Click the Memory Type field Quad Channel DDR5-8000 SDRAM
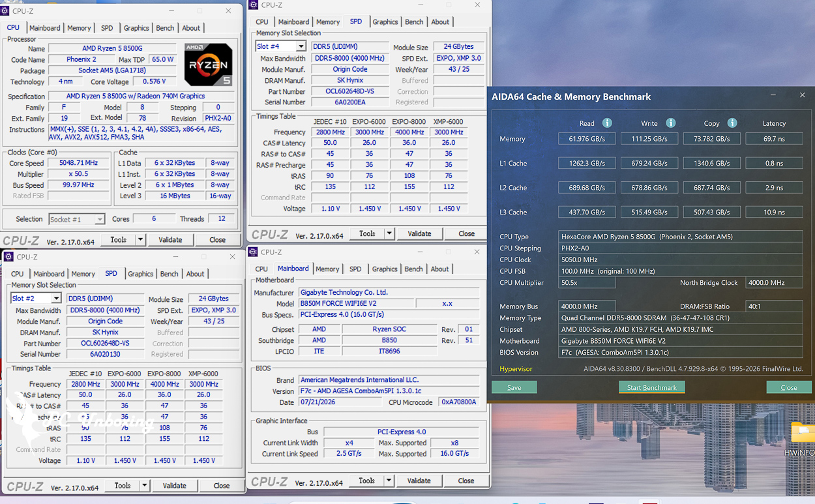815x504 pixels. coord(681,318)
